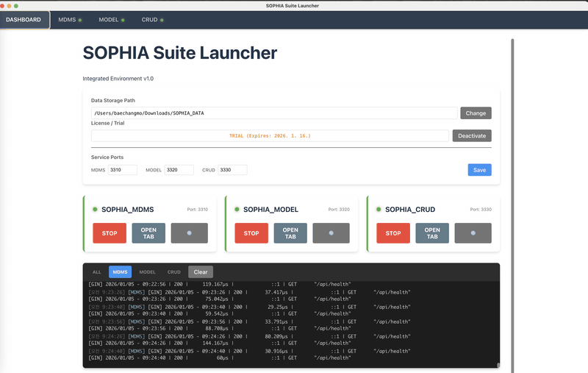The width and height of the screenshot is (588, 373).
Task: Open tab for SOPHIA_MDMS
Action: 148,233
